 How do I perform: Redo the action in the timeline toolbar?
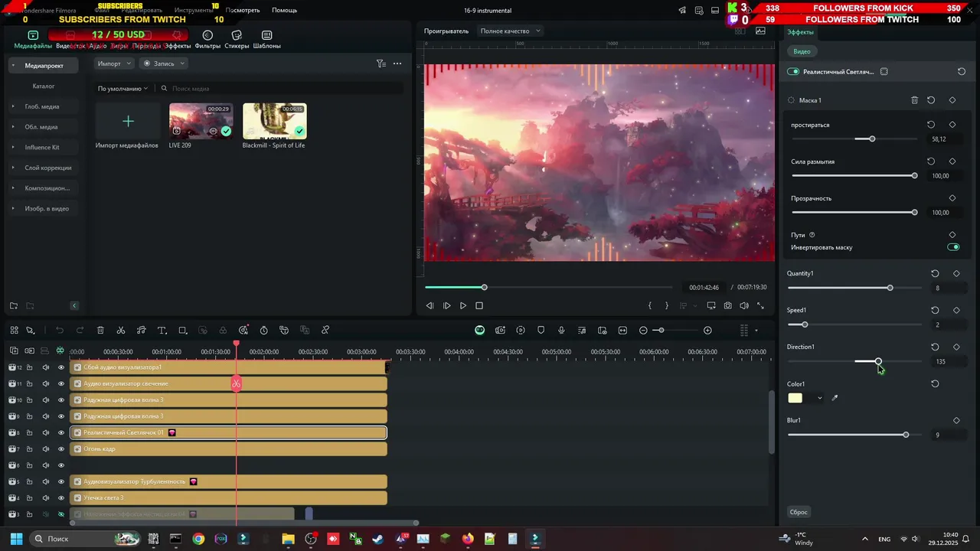tap(80, 331)
